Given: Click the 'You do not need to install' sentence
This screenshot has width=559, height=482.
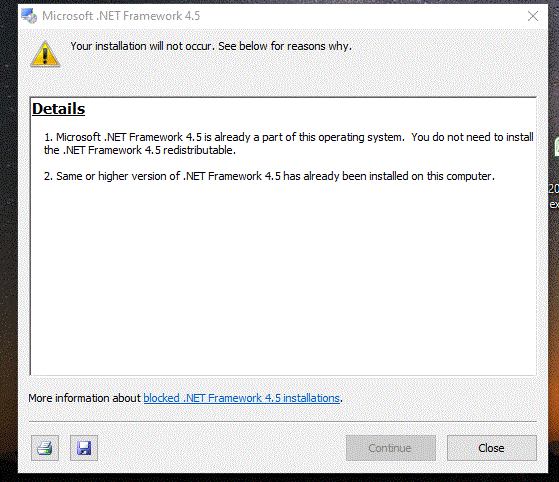Looking at the screenshot, I should [472, 137].
